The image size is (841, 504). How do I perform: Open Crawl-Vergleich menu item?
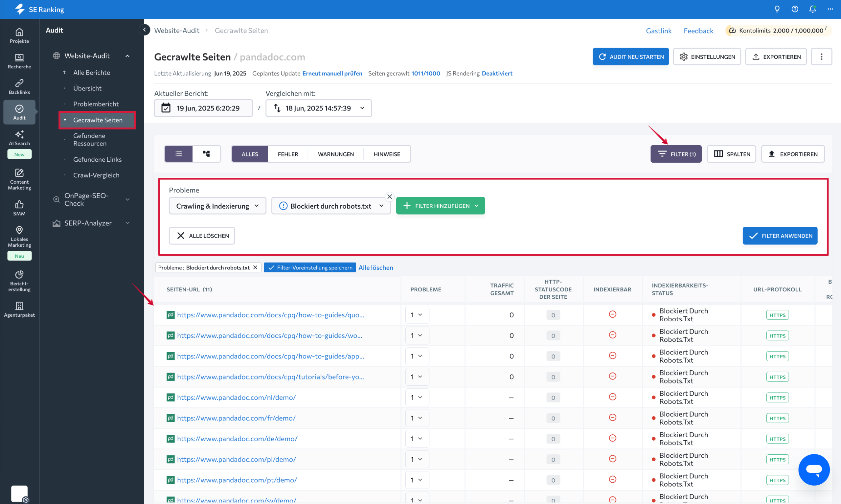(96, 175)
